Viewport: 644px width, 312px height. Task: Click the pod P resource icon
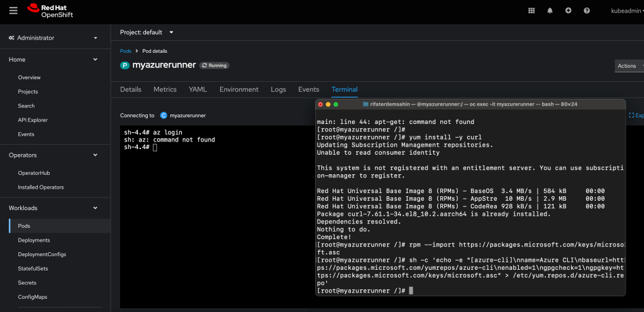coord(125,65)
